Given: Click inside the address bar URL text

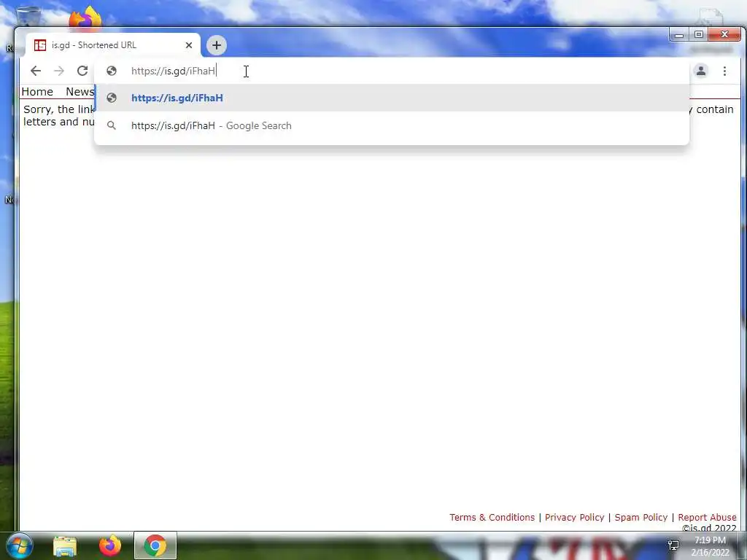Looking at the screenshot, I should [173, 71].
